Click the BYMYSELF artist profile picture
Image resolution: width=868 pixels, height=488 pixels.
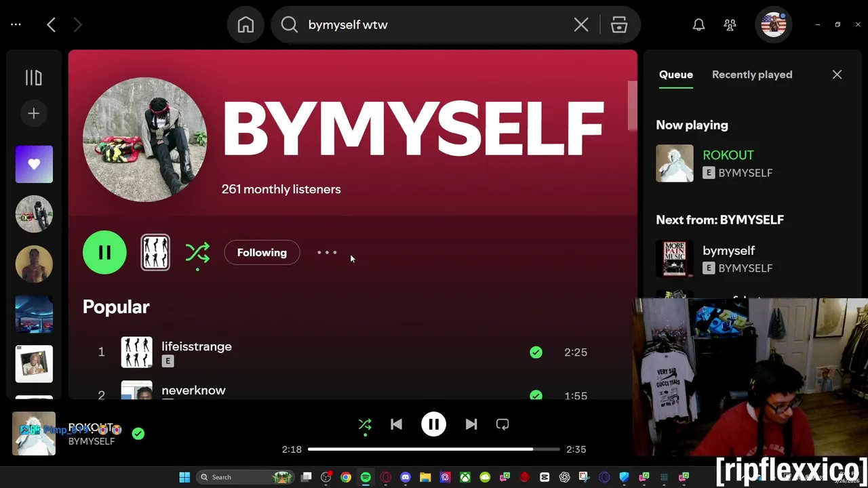click(145, 140)
